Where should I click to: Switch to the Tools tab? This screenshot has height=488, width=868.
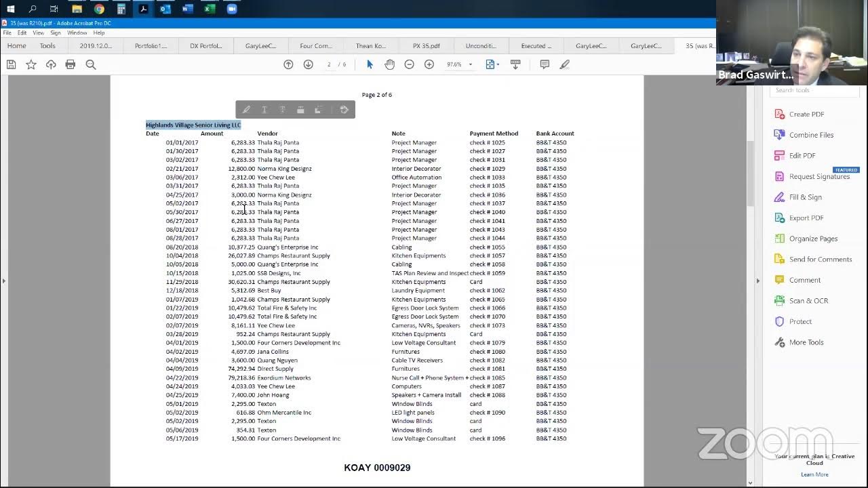tap(47, 46)
